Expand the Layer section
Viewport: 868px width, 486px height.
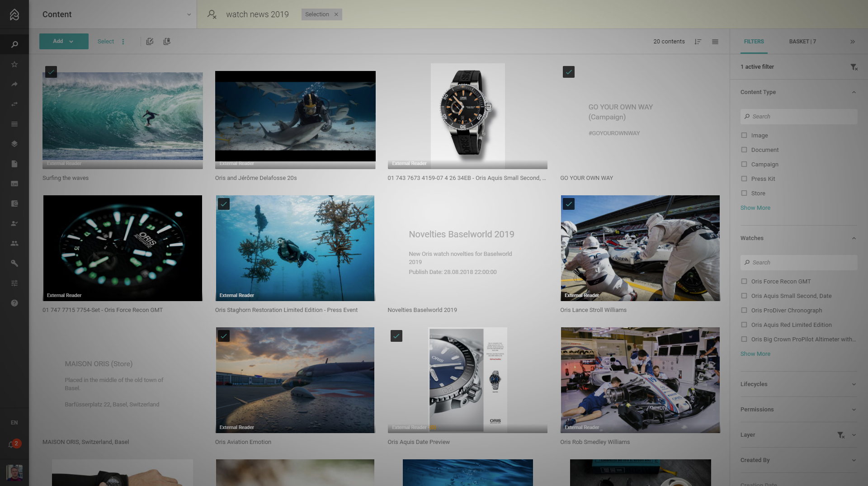tap(854, 435)
